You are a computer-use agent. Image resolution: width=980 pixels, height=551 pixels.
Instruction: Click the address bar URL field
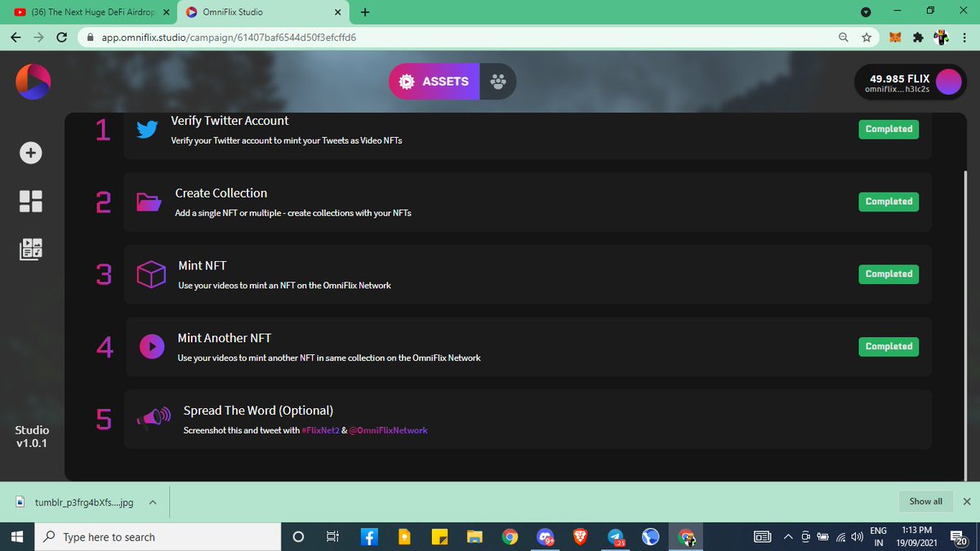coord(457,38)
